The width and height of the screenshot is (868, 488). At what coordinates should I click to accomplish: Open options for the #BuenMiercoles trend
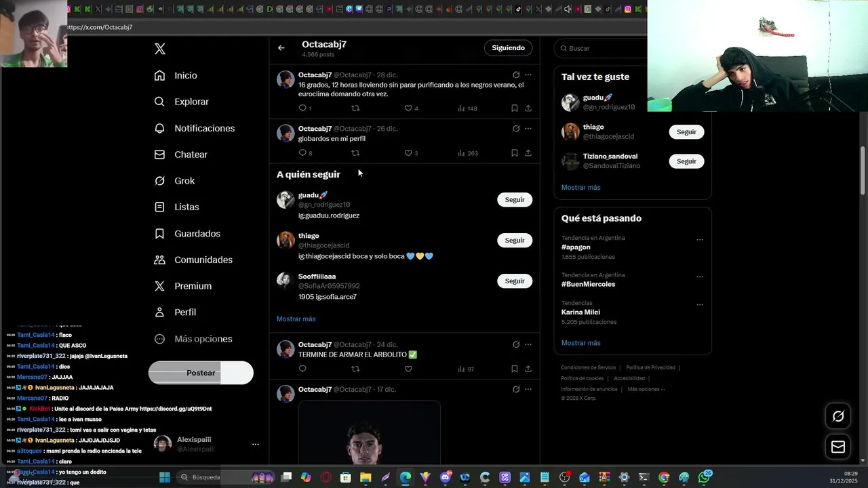coord(700,277)
